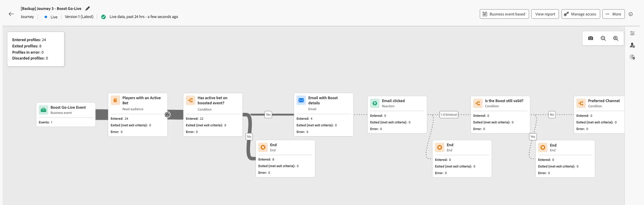Image resolution: width=644 pixels, height=205 pixels.
Task: Select the Email clicked reaction icon
Action: pyautogui.click(x=375, y=103)
